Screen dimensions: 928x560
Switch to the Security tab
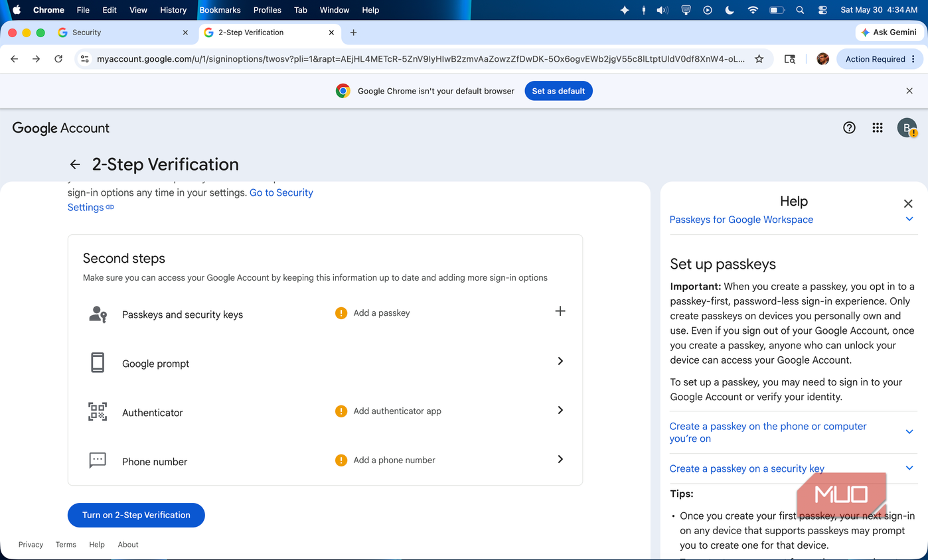pyautogui.click(x=123, y=33)
